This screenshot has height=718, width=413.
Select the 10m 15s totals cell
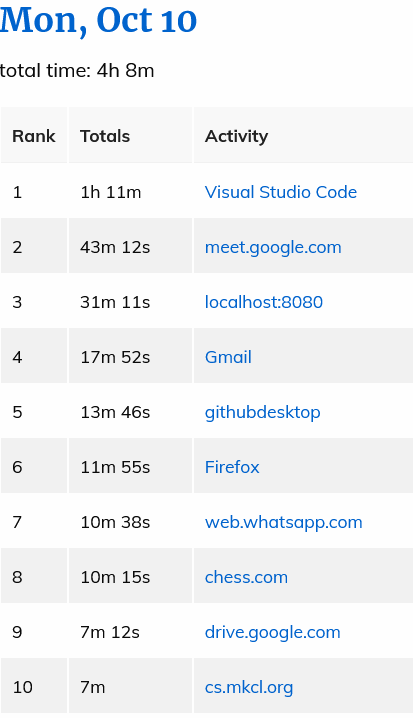coord(130,577)
